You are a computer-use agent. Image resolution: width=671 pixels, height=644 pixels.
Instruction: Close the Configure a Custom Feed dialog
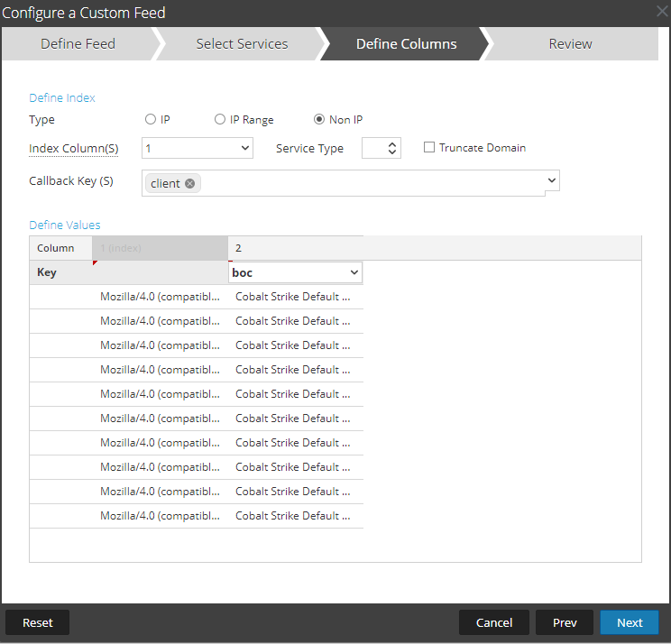click(x=661, y=12)
